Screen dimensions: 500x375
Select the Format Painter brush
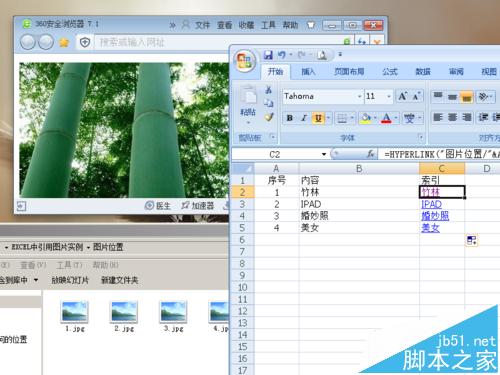[x=269, y=117]
